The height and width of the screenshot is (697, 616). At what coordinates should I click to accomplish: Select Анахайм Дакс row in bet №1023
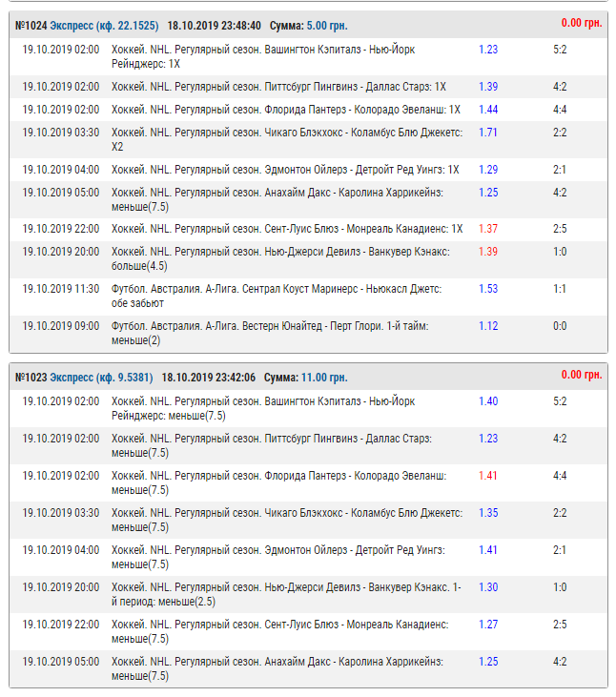pos(308,669)
